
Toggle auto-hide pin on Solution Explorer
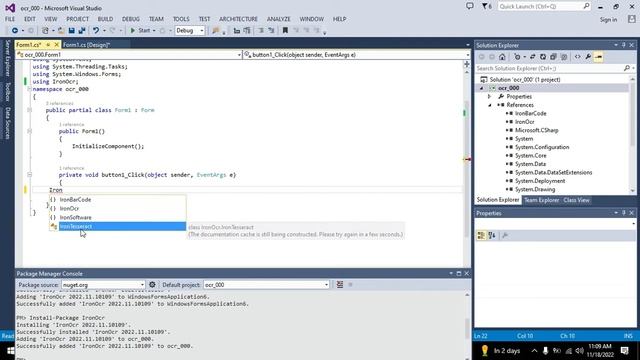pyautogui.click(x=624, y=45)
